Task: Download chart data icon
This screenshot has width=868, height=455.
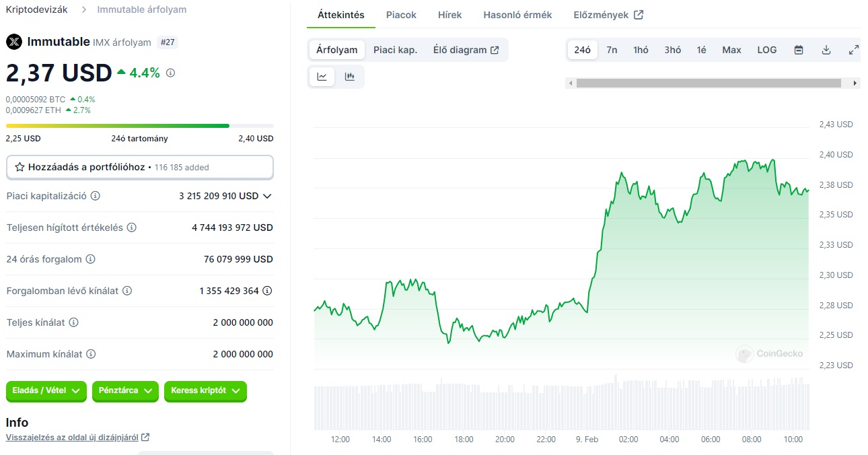Action: point(826,50)
